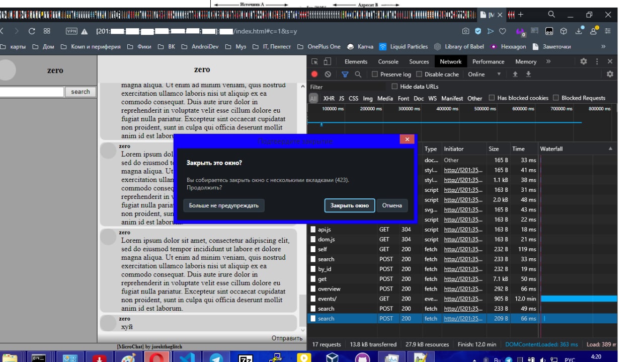Expand more DevTools tabs chevron
The image size is (644, 362).
click(548, 61)
